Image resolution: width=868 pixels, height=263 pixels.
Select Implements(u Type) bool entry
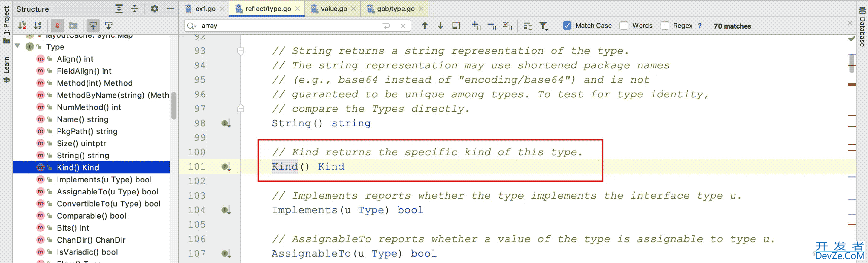[x=104, y=180]
